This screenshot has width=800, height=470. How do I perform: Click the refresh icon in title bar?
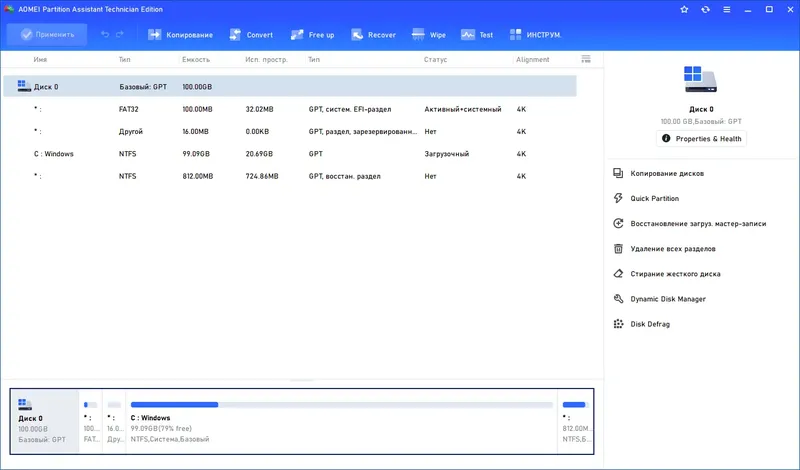(x=705, y=9)
